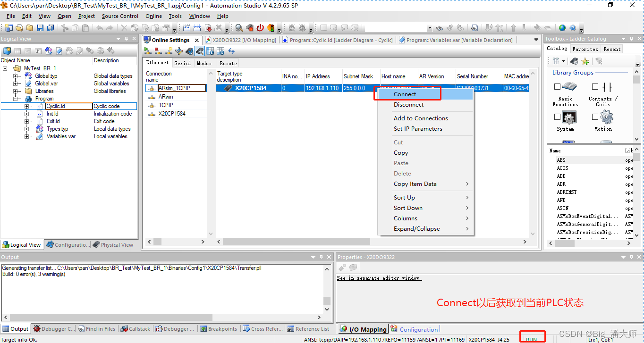Image resolution: width=644 pixels, height=343 pixels.
Task: Enable the System library group checkbox
Action: tap(557, 117)
